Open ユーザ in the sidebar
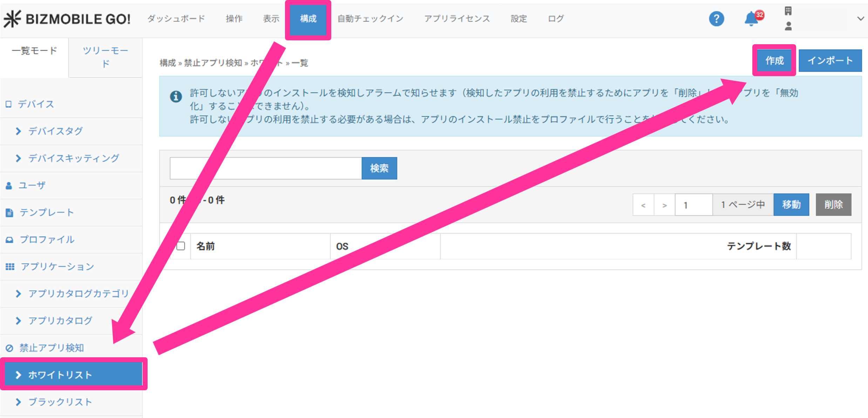This screenshot has width=868, height=418. pyautogui.click(x=32, y=185)
